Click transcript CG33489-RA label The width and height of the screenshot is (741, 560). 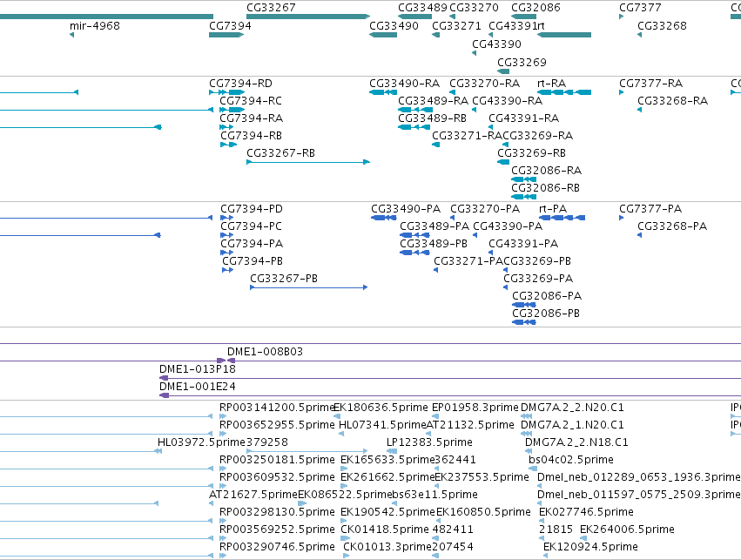434,101
